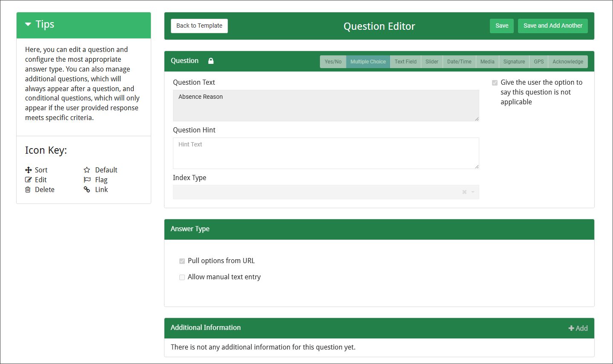Click the Back to Template button
This screenshot has width=613, height=364.
[x=199, y=26]
